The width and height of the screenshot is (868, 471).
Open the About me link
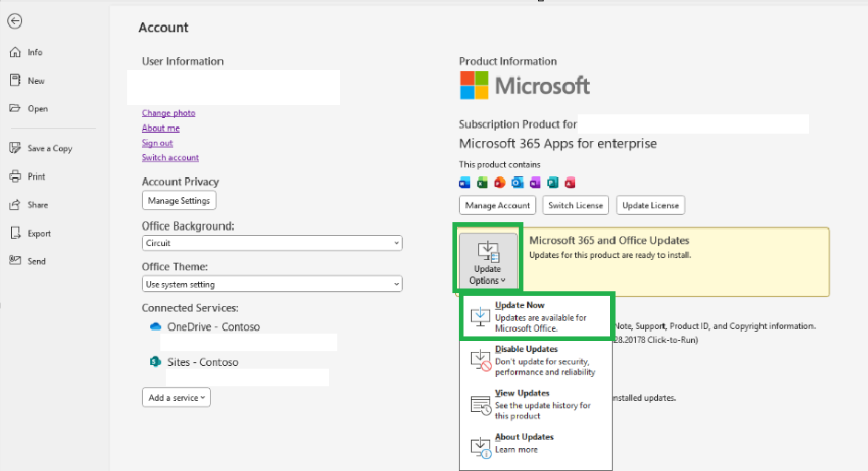[160, 128]
